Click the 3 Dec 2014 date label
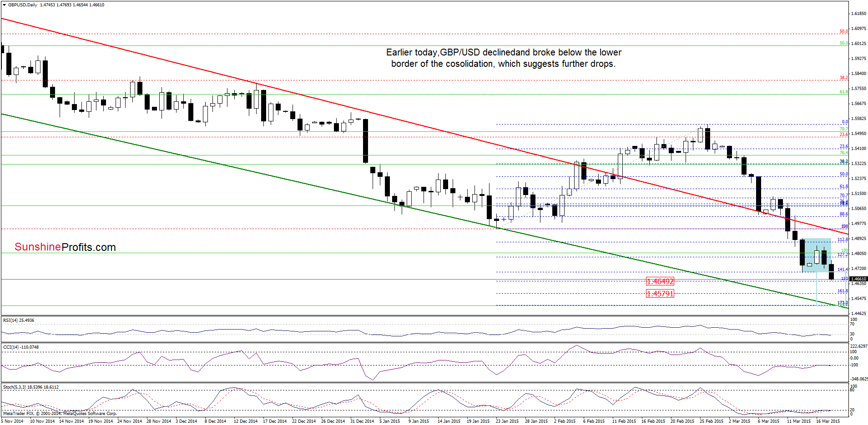868x425 pixels. 187,421
